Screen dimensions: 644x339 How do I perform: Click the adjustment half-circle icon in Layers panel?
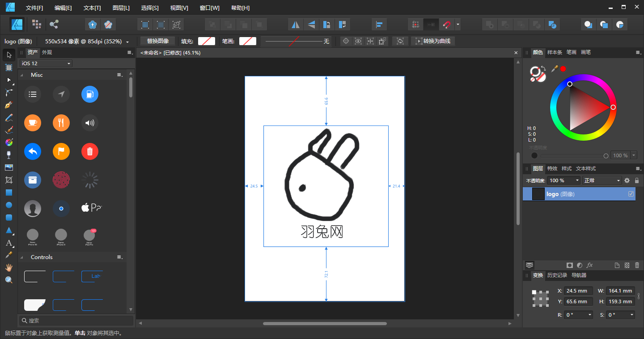580,265
